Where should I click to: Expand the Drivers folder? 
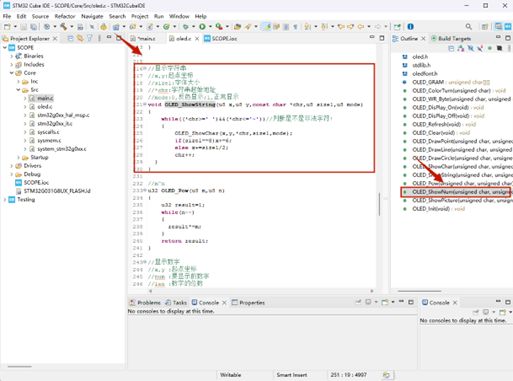tap(12, 166)
